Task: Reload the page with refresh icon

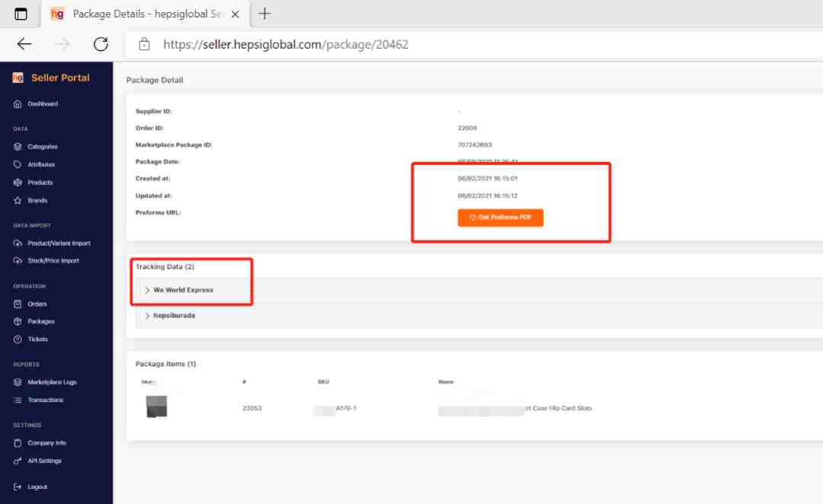Action: click(101, 44)
